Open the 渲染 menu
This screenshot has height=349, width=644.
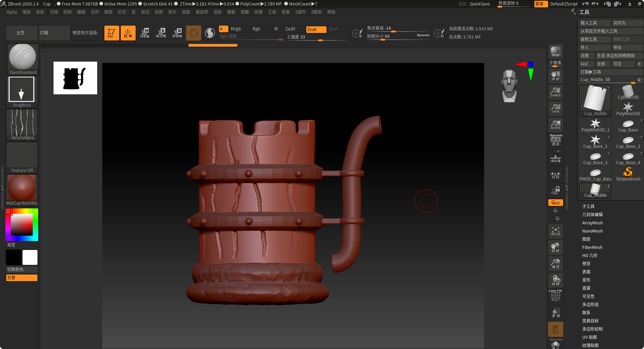pos(218,12)
